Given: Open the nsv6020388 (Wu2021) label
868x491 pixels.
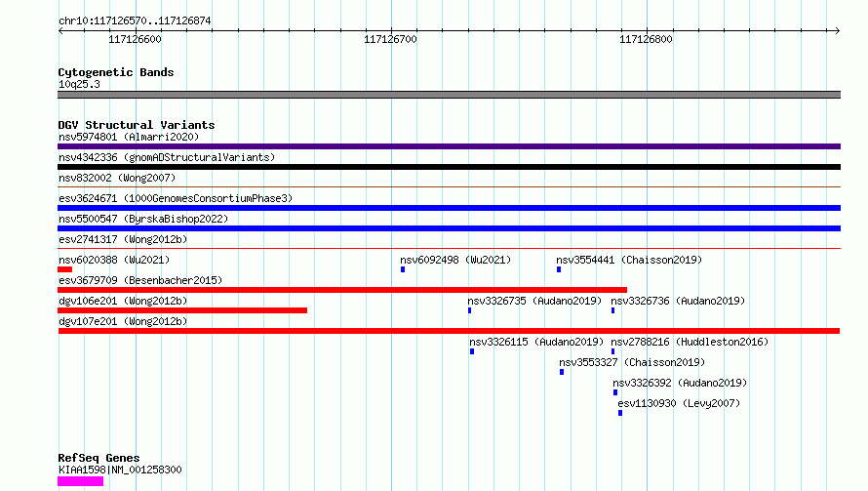Looking at the screenshot, I should pos(114,260).
